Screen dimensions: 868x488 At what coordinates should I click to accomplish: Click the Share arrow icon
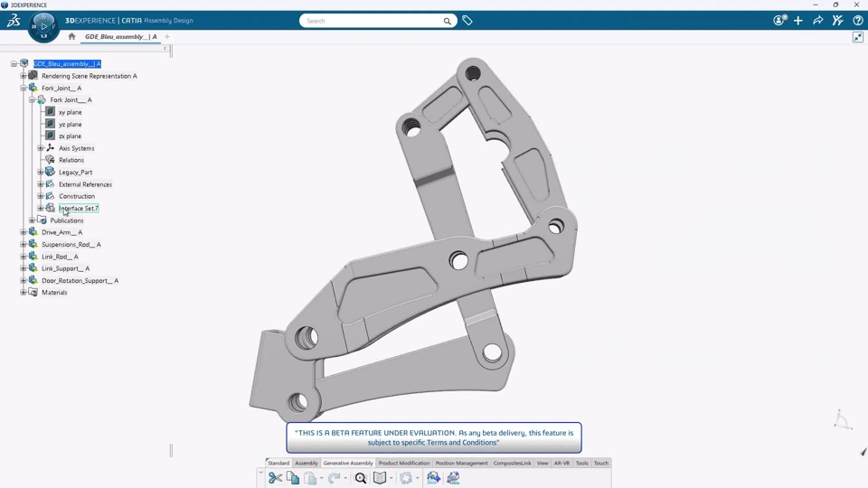click(x=817, y=21)
